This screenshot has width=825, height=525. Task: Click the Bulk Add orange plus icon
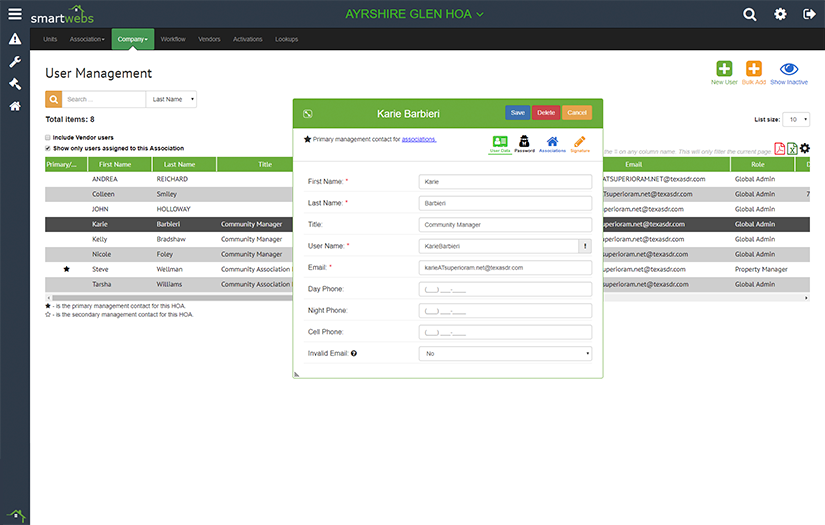753,69
